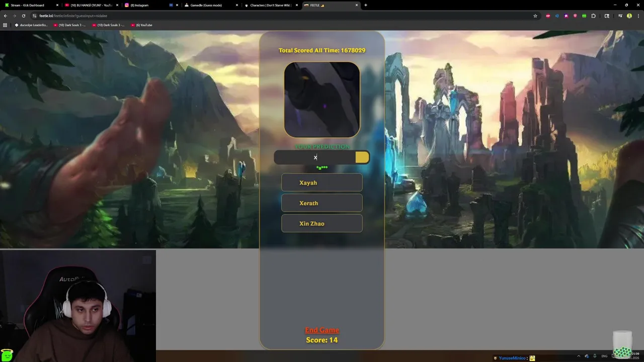Click the prediction input field
The height and width of the screenshot is (362, 644).
pyautogui.click(x=314, y=157)
